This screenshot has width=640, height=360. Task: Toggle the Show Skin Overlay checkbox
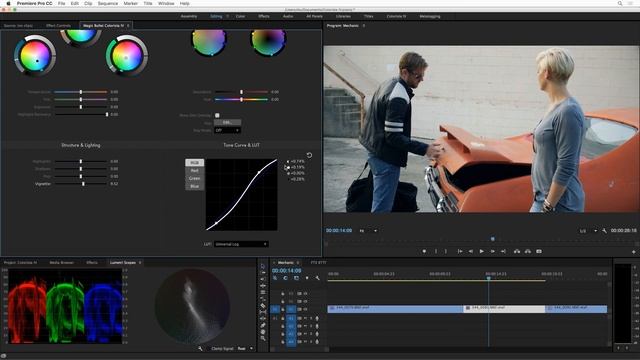(x=217, y=116)
